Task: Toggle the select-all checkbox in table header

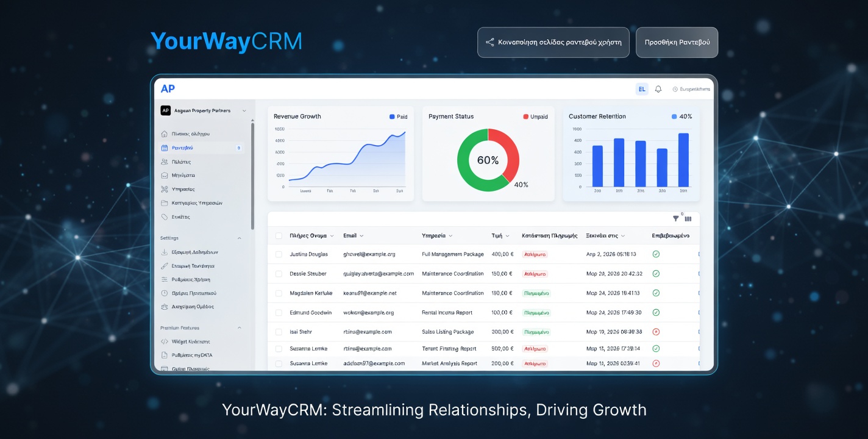Action: click(279, 235)
